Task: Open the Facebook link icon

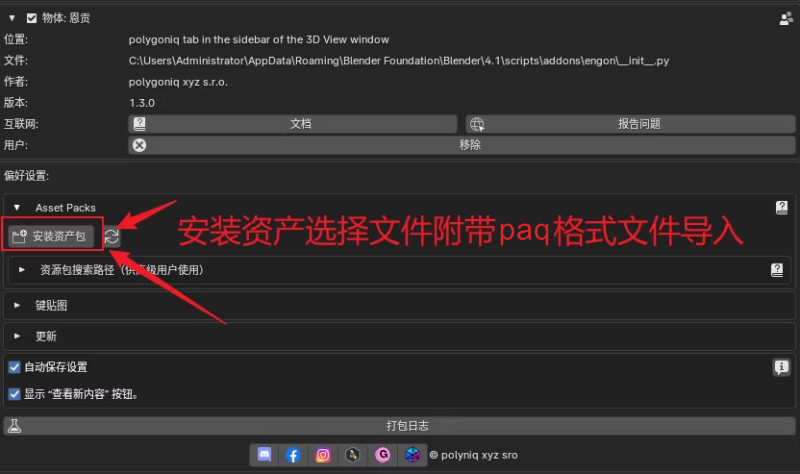Action: point(293,455)
